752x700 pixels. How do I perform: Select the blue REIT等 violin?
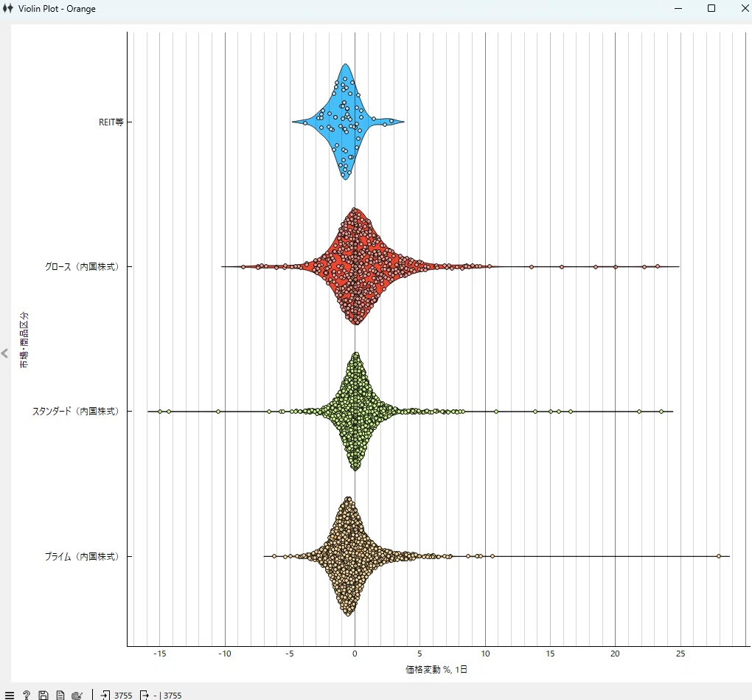click(x=347, y=122)
